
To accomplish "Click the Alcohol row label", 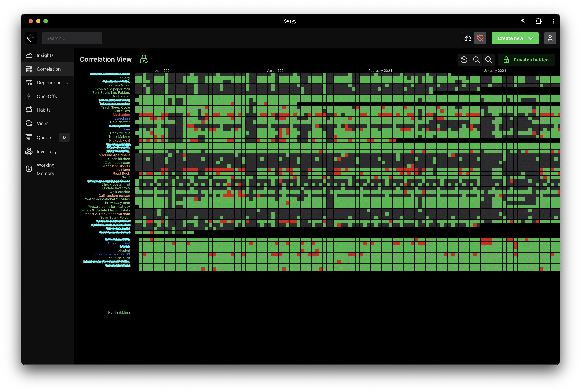I will (124, 251).
